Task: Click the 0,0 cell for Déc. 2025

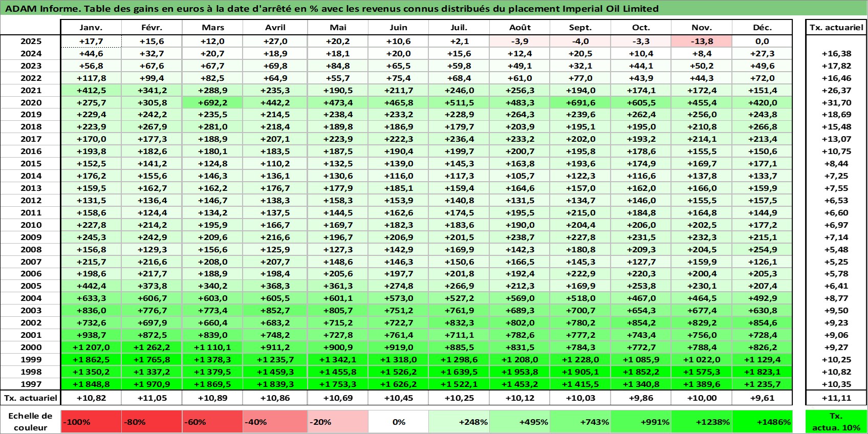Action: pyautogui.click(x=762, y=41)
